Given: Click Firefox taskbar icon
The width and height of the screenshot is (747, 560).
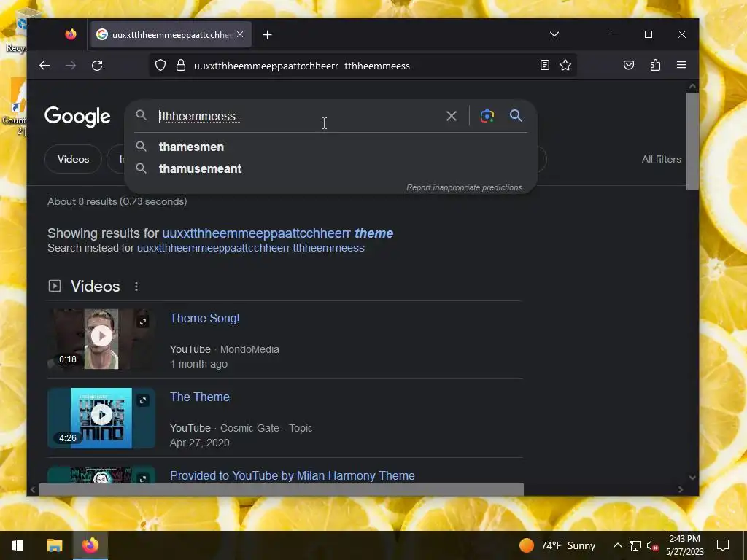Looking at the screenshot, I should click(90, 545).
